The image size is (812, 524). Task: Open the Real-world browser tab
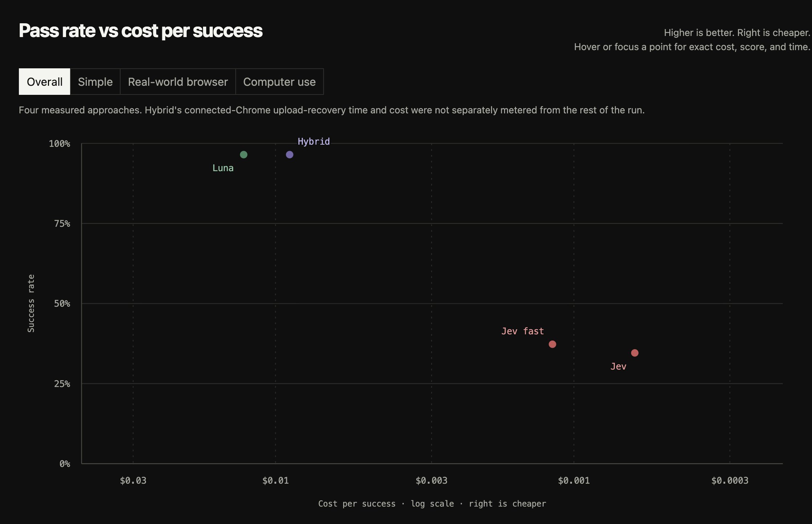(x=178, y=82)
